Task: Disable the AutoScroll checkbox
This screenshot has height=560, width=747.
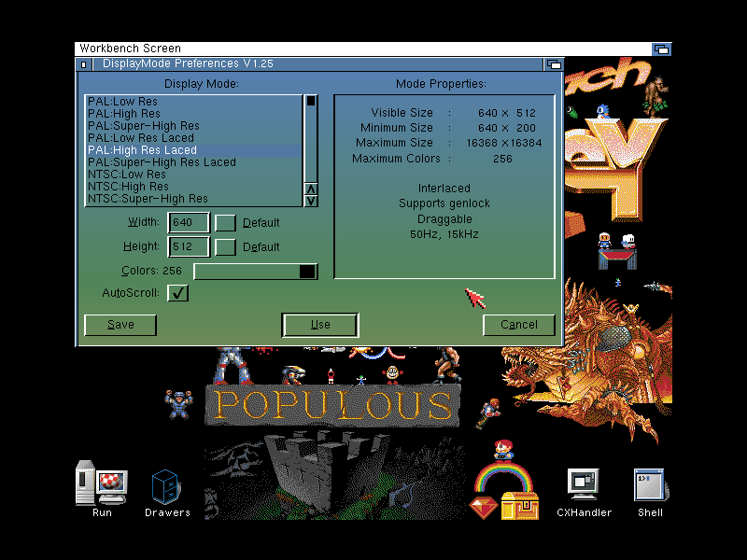Action: pos(177,293)
